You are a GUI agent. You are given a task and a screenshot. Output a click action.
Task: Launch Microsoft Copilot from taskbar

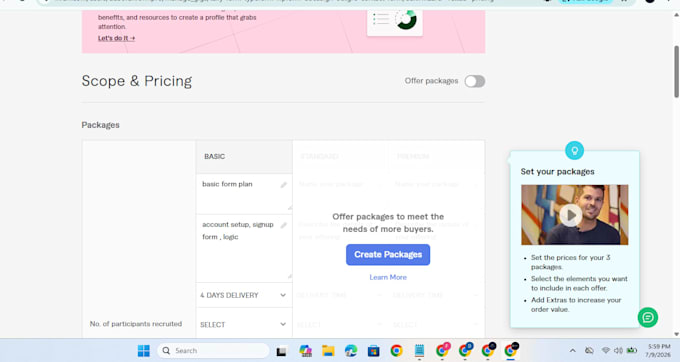(305, 350)
